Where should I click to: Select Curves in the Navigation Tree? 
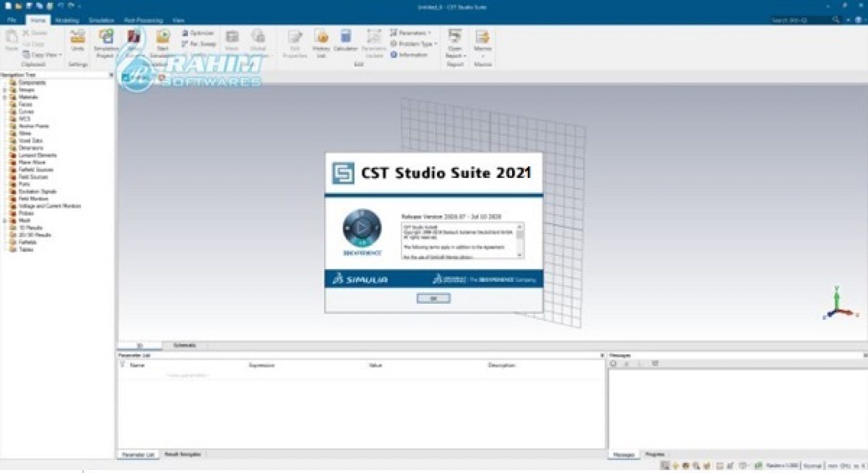(x=26, y=112)
